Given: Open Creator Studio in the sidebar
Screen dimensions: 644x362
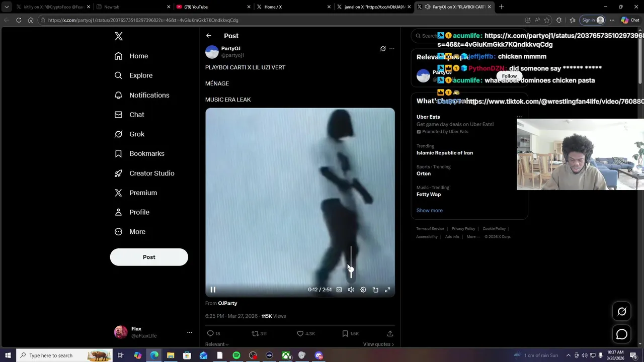Looking at the screenshot, I should point(144,173).
